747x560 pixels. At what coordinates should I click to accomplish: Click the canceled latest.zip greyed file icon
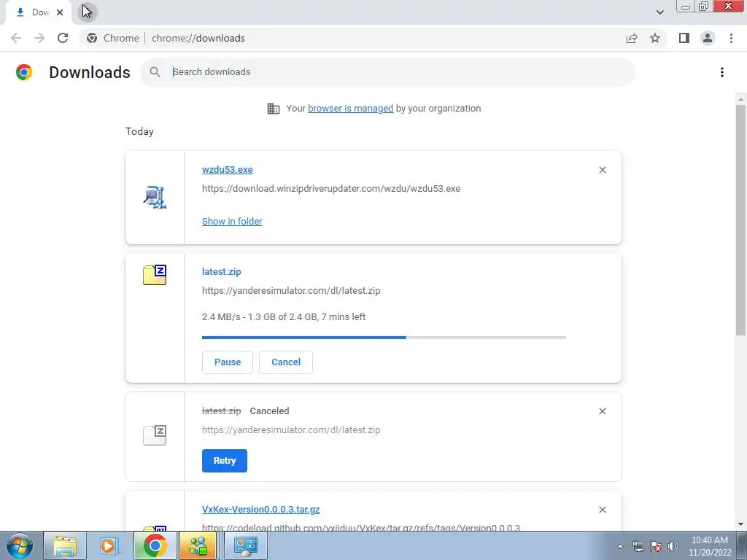155,435
